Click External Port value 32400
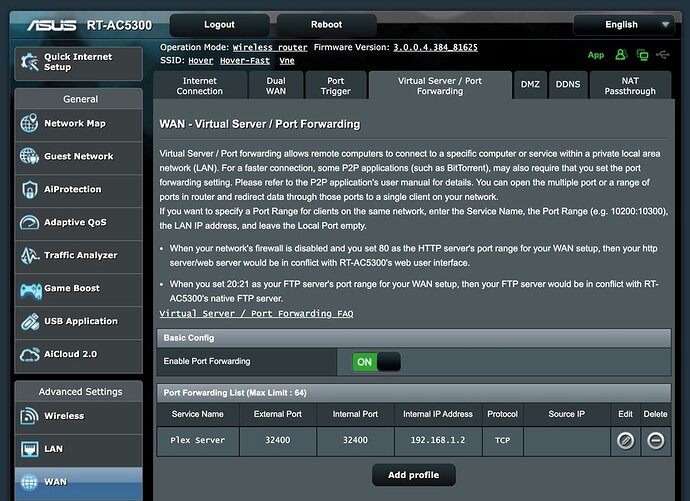Screen dimensions: 690x501 click(278, 440)
